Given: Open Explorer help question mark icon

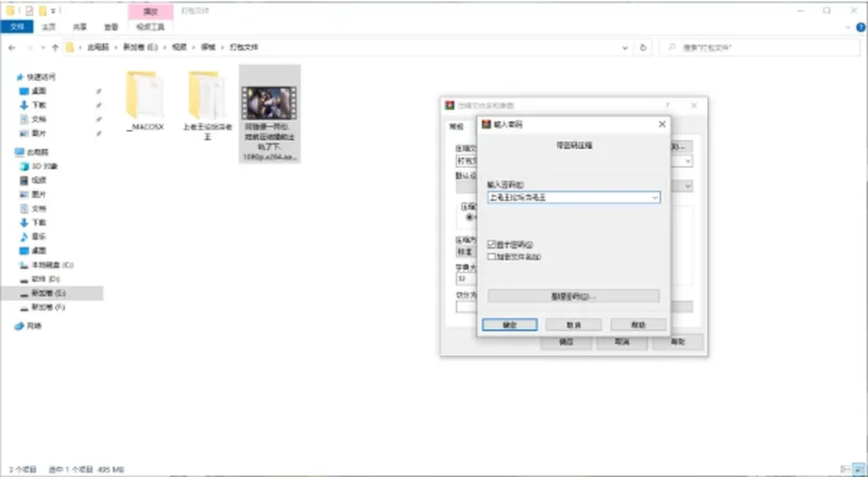Looking at the screenshot, I should tap(860, 26).
